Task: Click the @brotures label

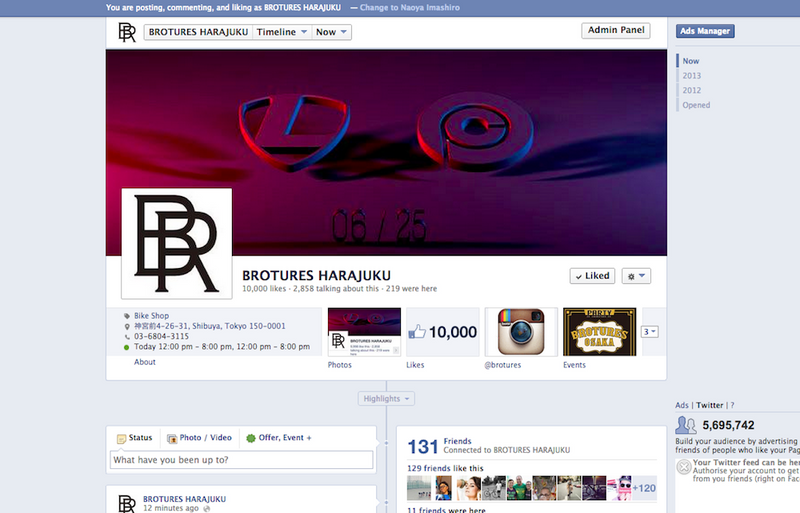Action: point(503,365)
